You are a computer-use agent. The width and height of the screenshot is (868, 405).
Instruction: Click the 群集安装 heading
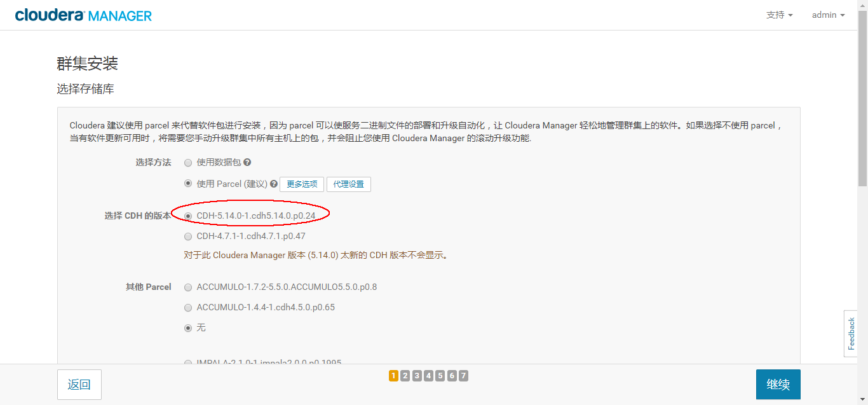pyautogui.click(x=88, y=64)
